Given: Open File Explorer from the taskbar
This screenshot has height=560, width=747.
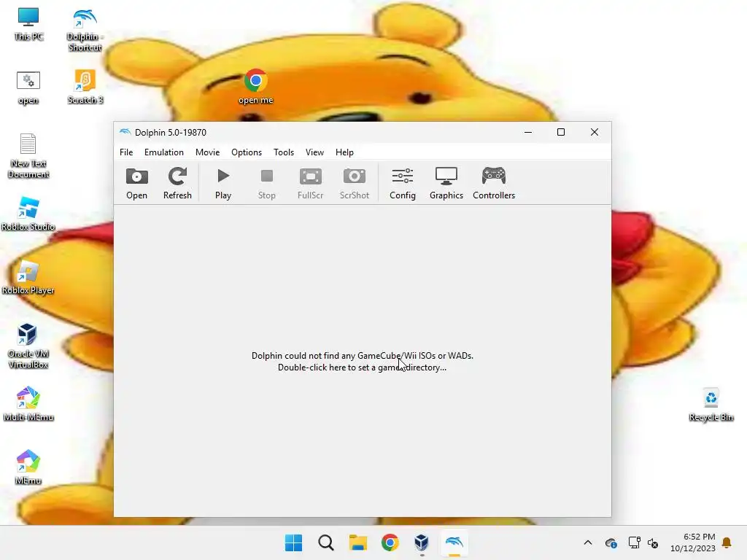Looking at the screenshot, I should tap(357, 542).
